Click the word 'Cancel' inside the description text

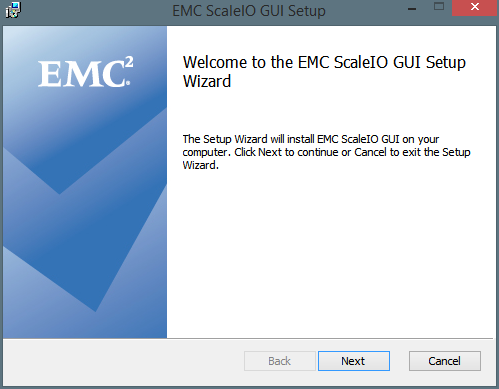(x=370, y=152)
